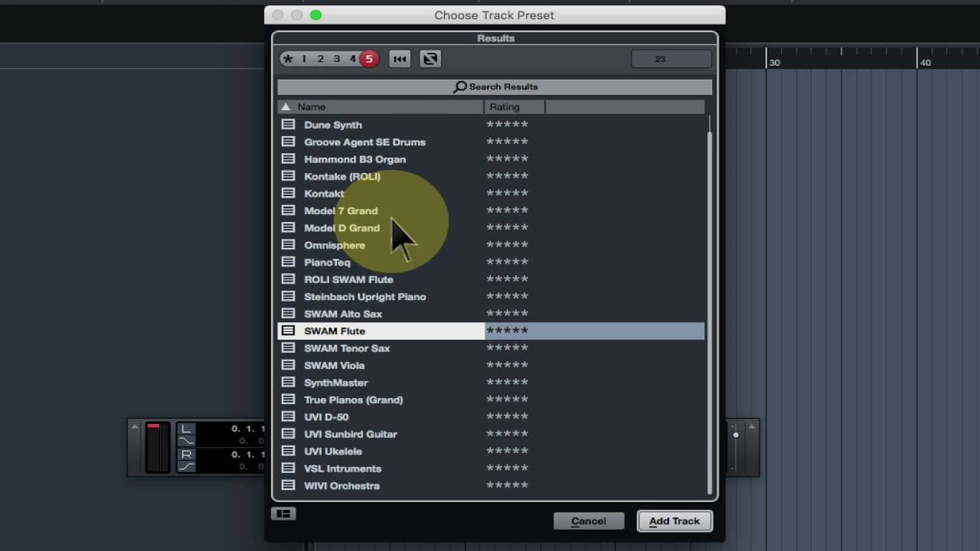
Task: Click the Add Track button
Action: tap(675, 521)
